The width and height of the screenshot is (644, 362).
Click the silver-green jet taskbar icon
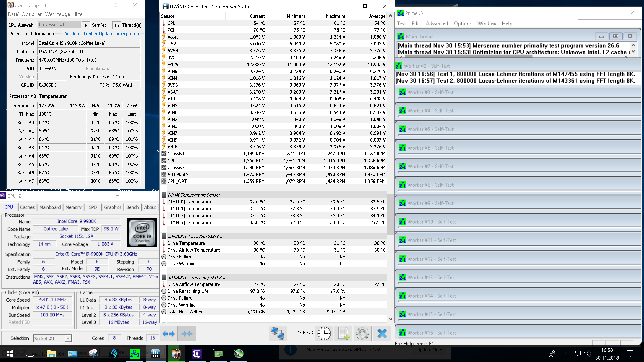point(239,353)
